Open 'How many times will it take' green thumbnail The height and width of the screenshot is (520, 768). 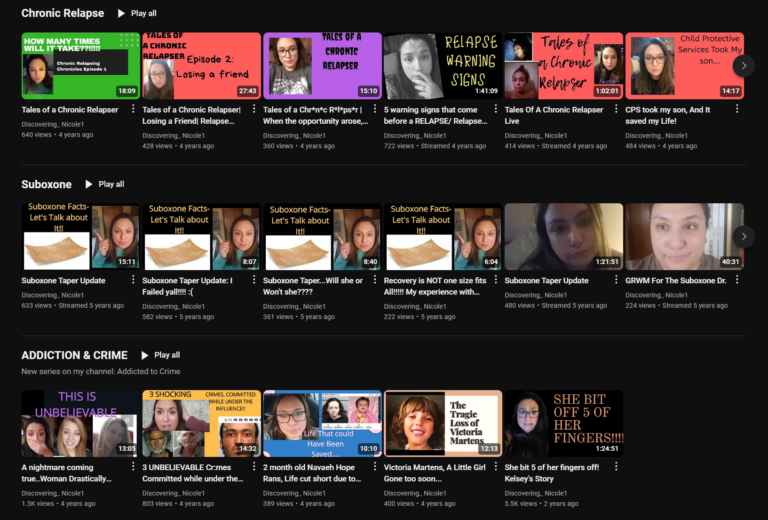[81, 66]
